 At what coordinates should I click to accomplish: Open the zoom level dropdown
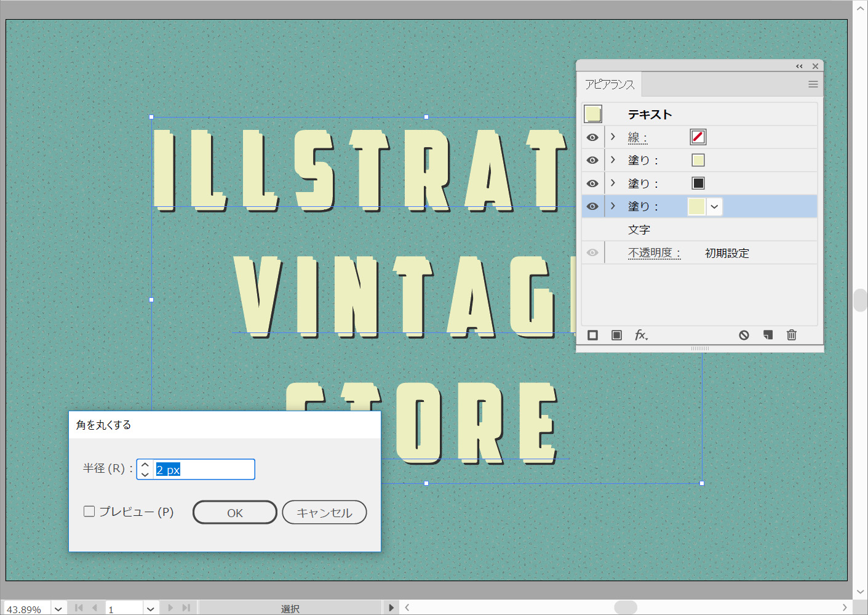point(58,609)
